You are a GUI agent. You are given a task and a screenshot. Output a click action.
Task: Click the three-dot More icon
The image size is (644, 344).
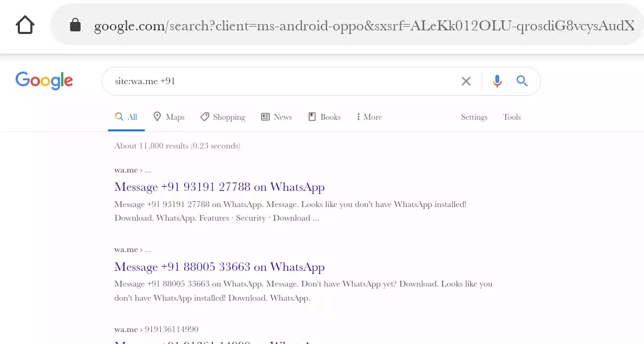[358, 117]
